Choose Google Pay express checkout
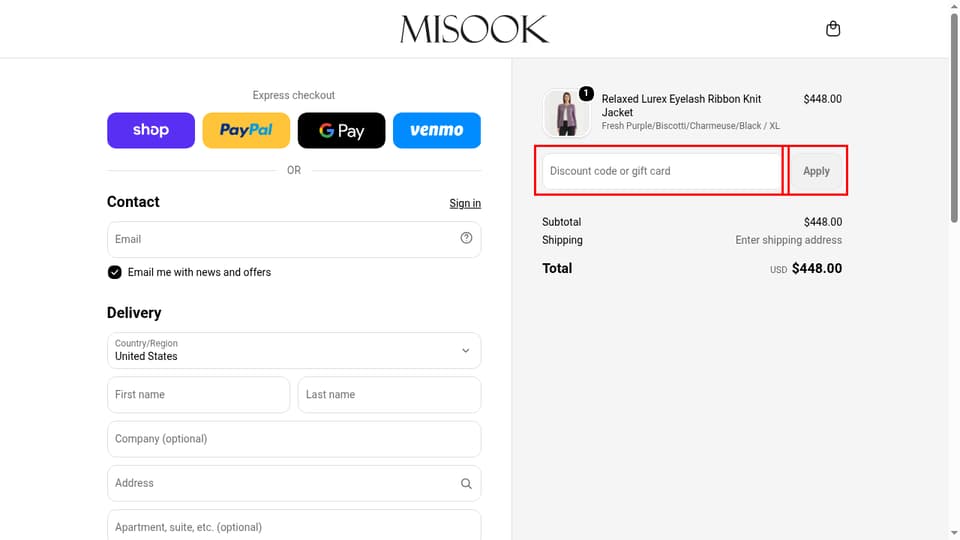Image resolution: width=960 pixels, height=540 pixels. coord(342,130)
